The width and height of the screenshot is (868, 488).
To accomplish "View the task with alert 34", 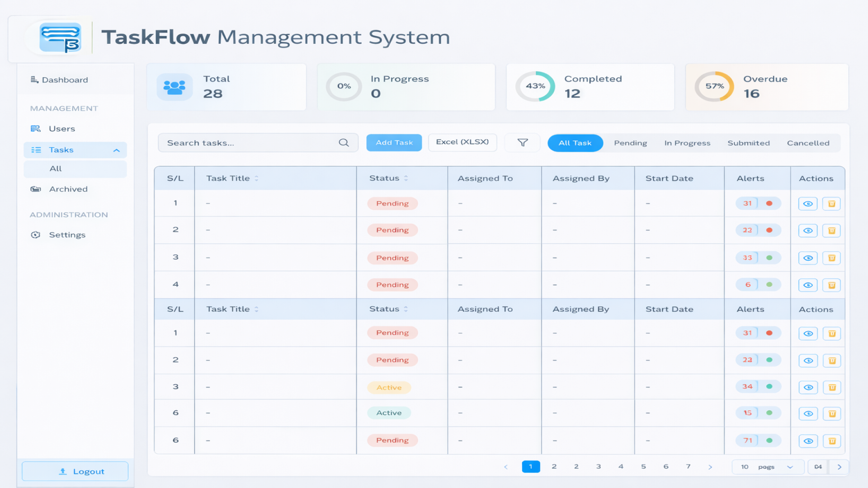I will tap(808, 388).
